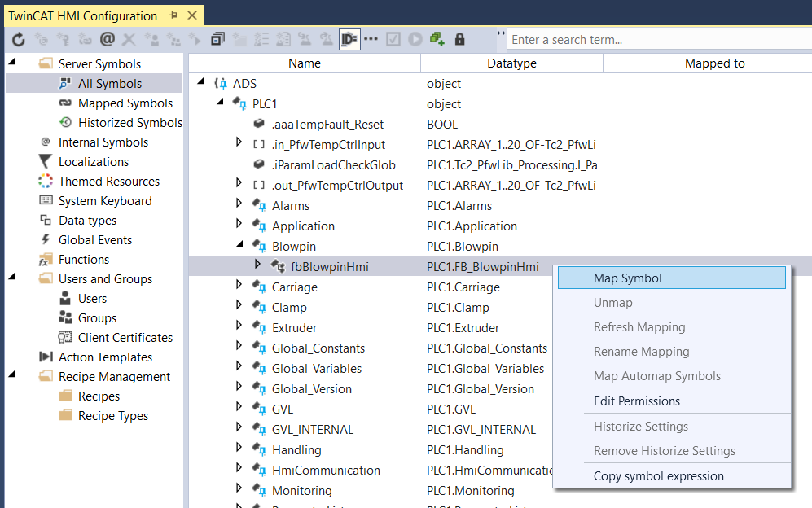
Task: Choose Map Symbol from context menu
Action: point(672,278)
